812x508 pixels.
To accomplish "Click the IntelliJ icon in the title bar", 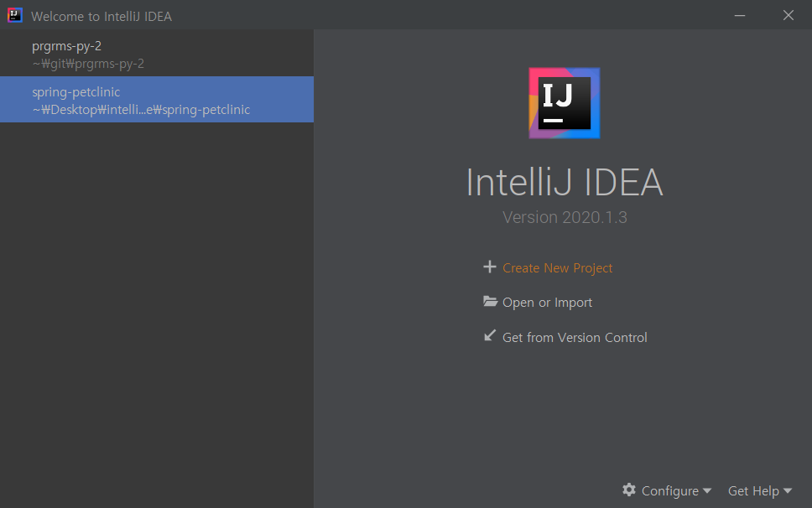I will click(x=15, y=15).
